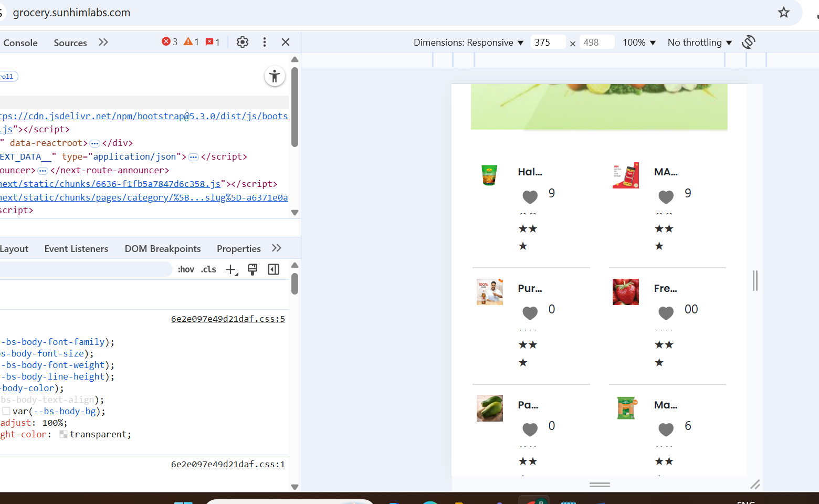This screenshot has height=504, width=819.
Task: Switch to DOM Breakpoints pane
Action: tap(163, 249)
